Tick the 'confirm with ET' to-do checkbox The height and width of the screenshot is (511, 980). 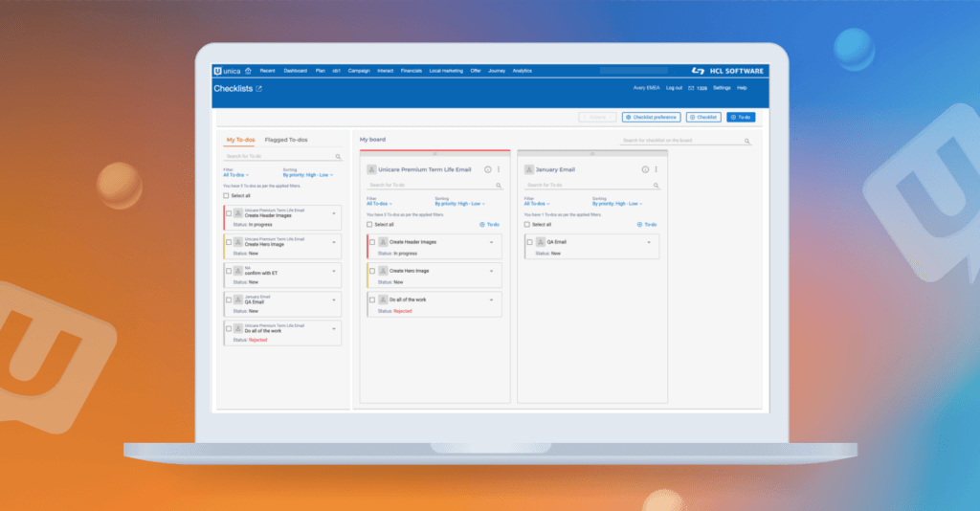tap(228, 271)
